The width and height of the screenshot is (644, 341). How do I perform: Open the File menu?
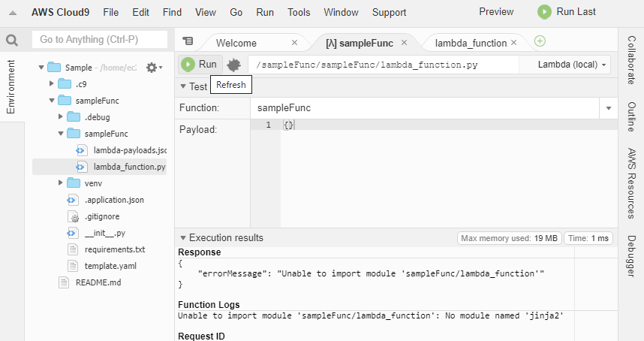click(111, 12)
